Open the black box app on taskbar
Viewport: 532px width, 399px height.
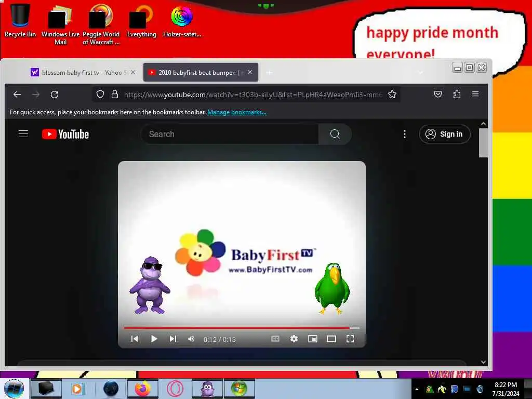pyautogui.click(x=46, y=389)
